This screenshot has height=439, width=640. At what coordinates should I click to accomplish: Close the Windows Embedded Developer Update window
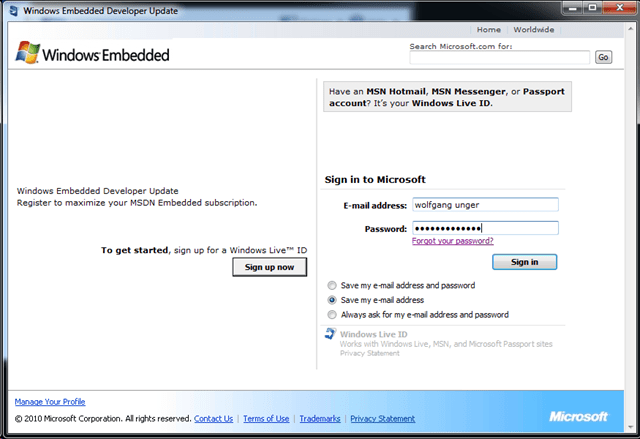click(x=619, y=7)
